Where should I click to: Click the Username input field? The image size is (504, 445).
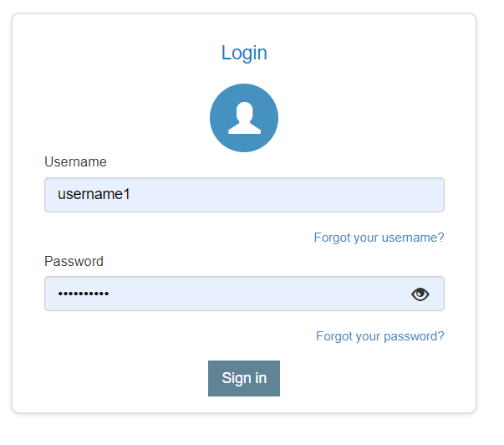click(x=244, y=195)
